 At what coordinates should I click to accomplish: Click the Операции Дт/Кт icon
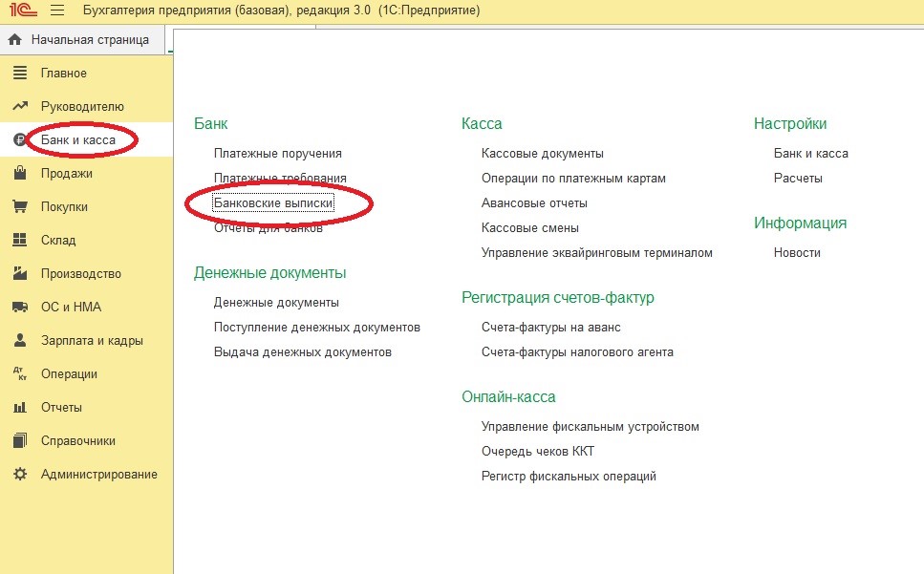[x=20, y=373]
